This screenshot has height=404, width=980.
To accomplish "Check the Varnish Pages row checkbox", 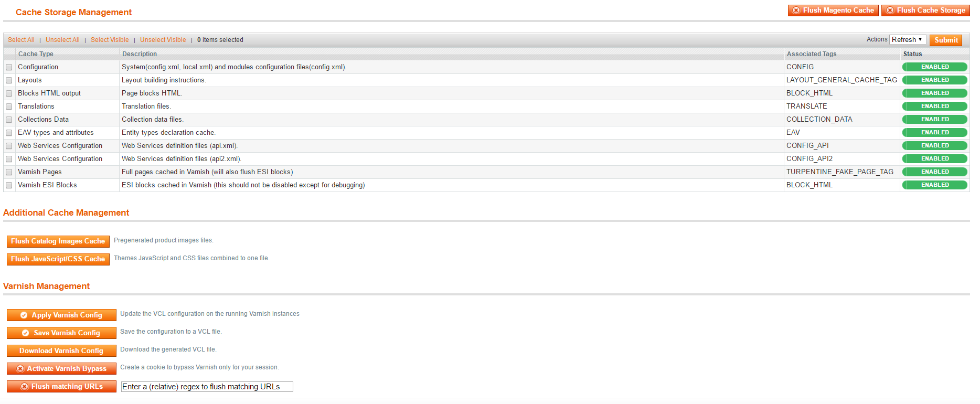I will (x=9, y=172).
